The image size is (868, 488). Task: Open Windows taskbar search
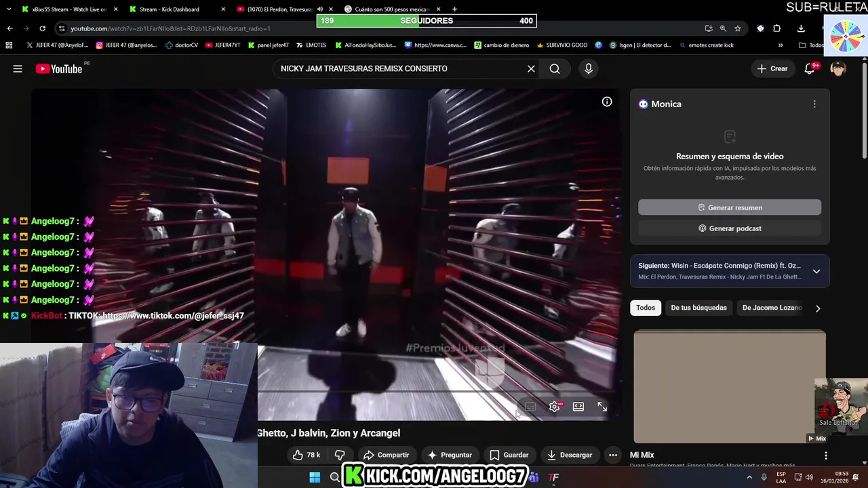[334, 477]
